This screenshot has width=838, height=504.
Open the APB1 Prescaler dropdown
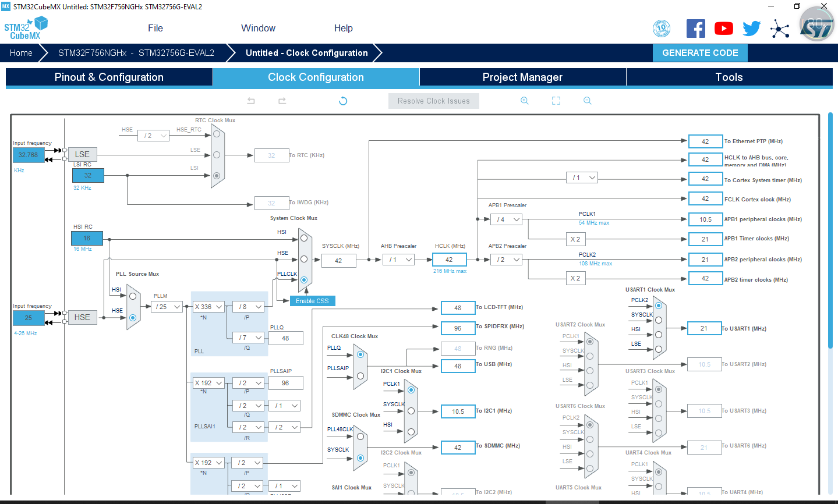point(507,219)
